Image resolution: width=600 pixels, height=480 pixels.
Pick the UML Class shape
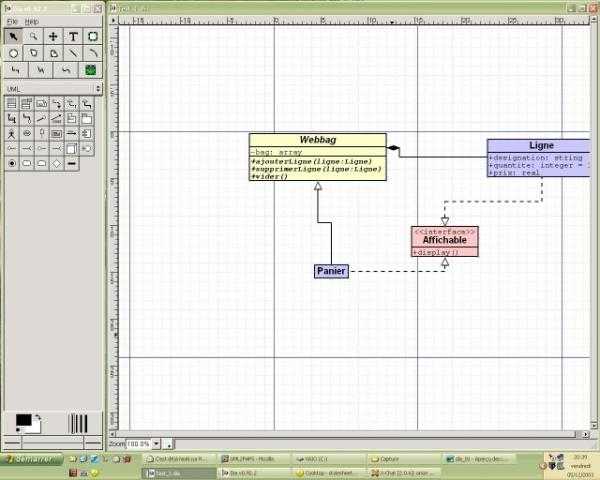12,104
